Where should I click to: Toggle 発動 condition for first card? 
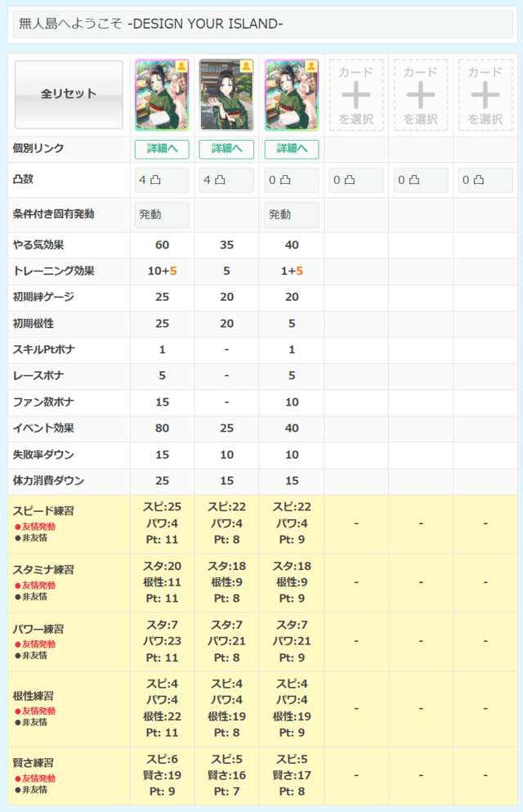(162, 215)
